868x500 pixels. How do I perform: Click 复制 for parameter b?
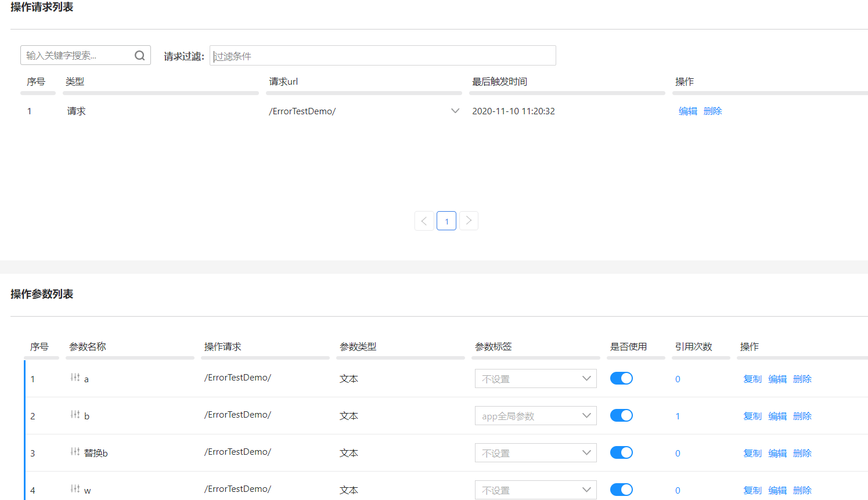(752, 416)
